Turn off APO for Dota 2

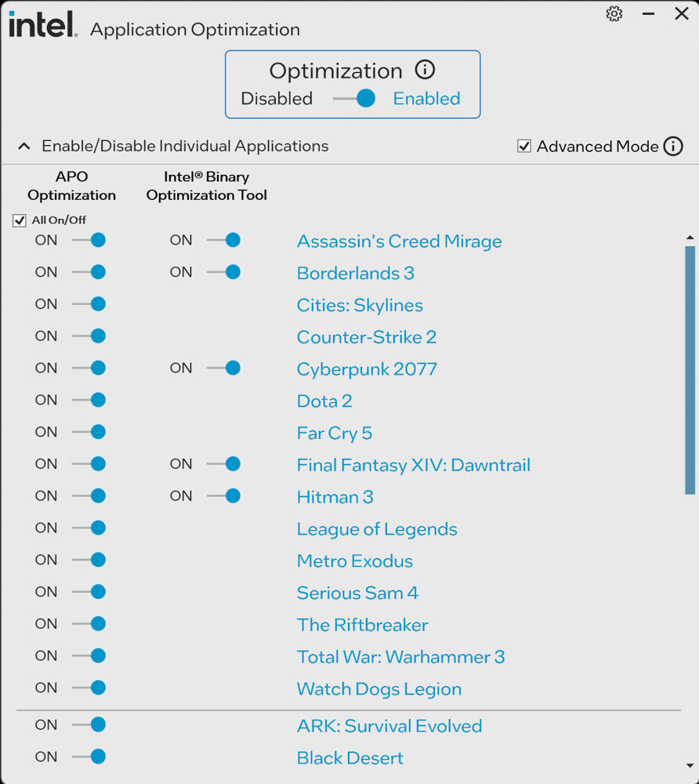pyautogui.click(x=89, y=401)
